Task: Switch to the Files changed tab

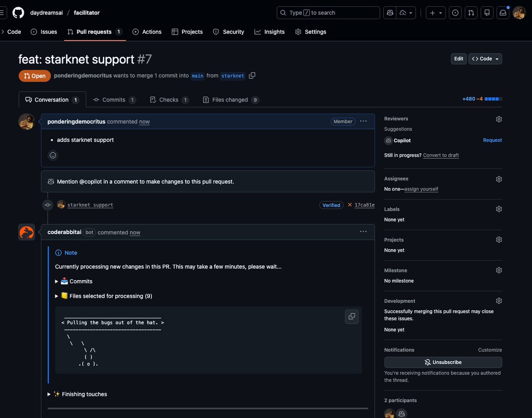Action: tap(231, 100)
